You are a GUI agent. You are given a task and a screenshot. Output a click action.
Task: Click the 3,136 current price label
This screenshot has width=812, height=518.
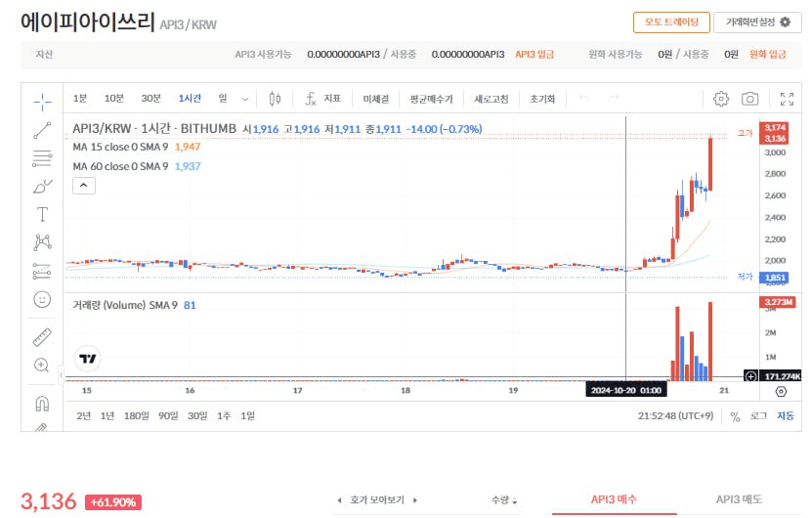click(x=48, y=501)
